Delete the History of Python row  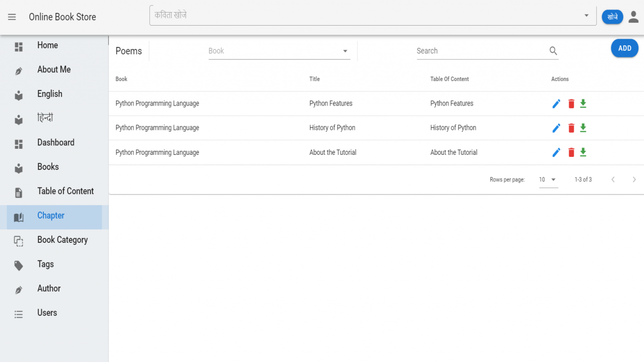click(571, 128)
